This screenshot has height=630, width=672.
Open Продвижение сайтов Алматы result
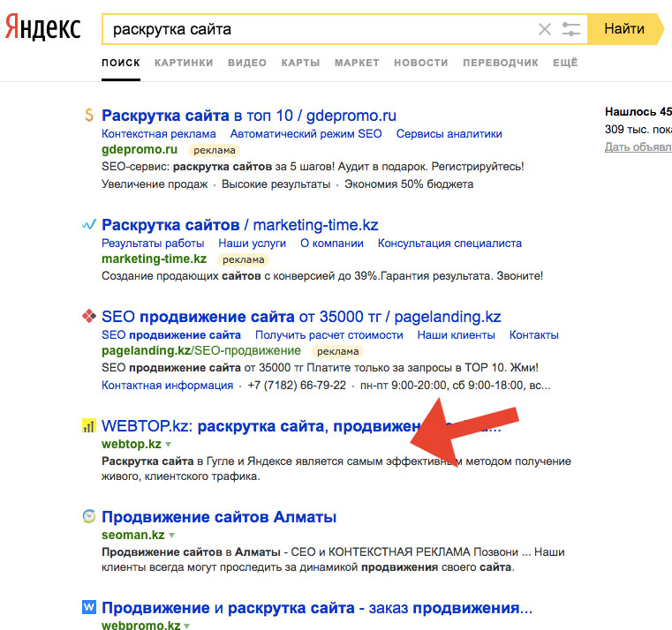click(219, 517)
